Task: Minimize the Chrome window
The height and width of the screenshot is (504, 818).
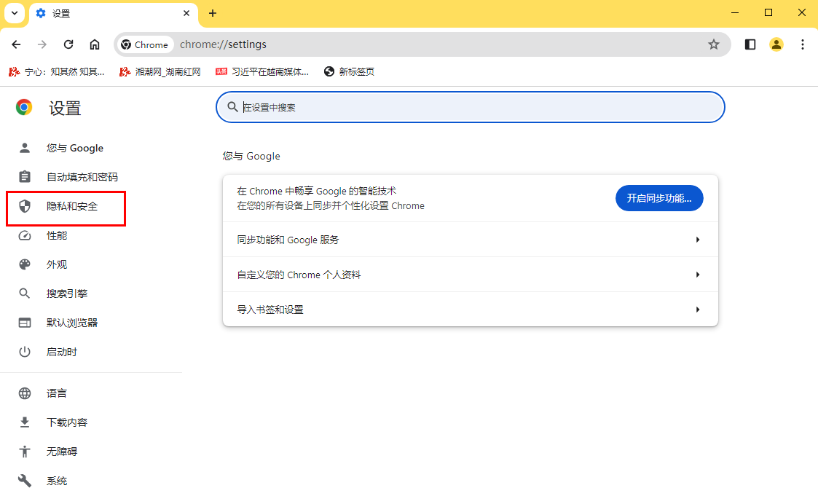Action: coord(735,12)
